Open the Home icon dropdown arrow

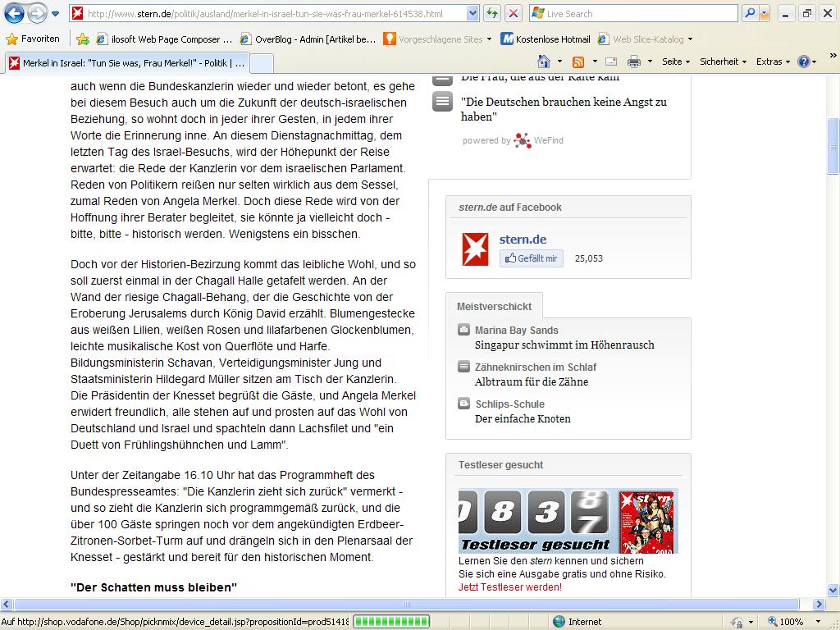pos(559,62)
